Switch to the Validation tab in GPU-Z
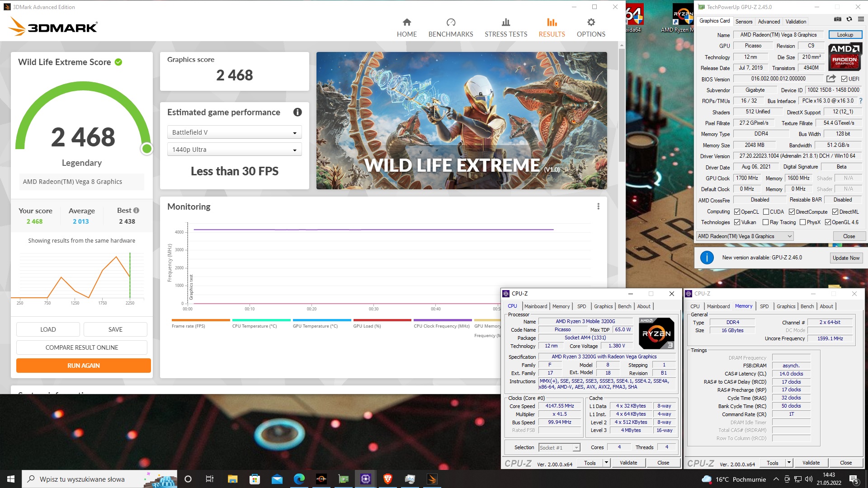The height and width of the screenshot is (488, 868). tap(796, 22)
